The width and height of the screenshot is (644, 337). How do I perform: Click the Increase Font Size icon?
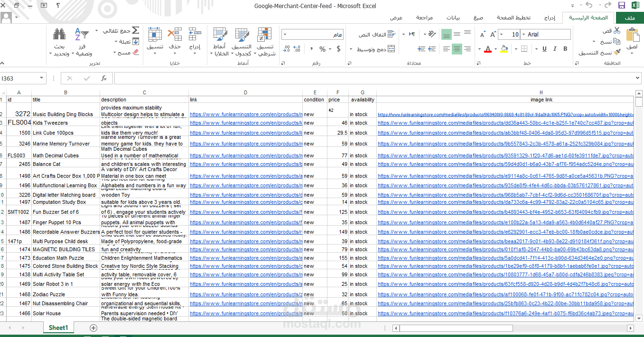click(493, 35)
